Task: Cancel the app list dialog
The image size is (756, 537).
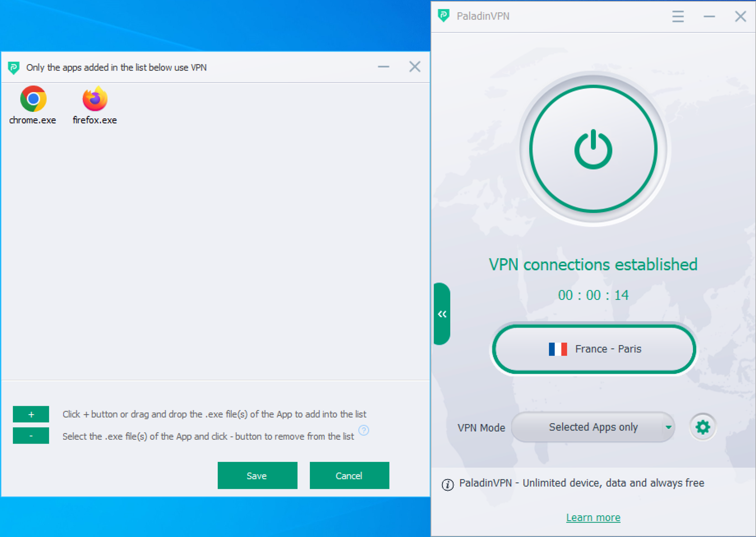Action: [x=349, y=476]
